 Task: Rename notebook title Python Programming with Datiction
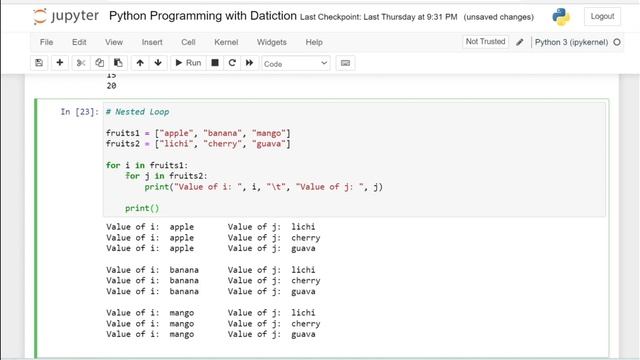(202, 16)
